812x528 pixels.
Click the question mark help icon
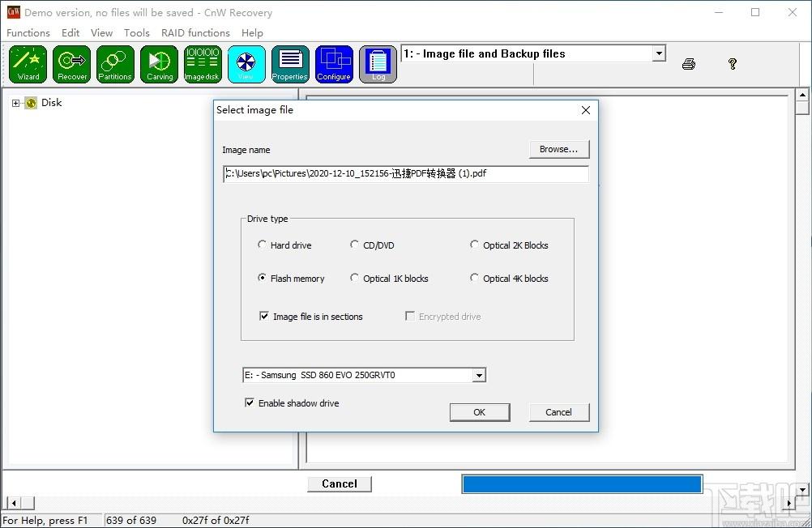[733, 64]
